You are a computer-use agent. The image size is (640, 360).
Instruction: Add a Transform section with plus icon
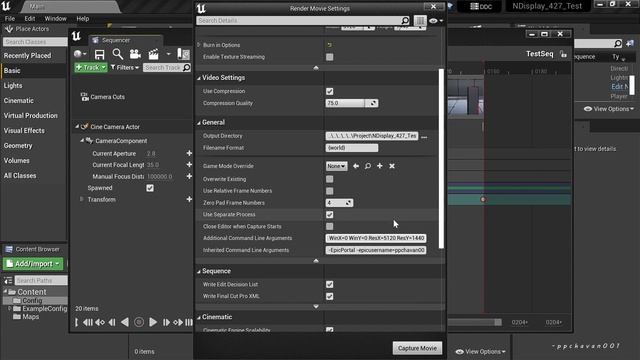tap(189, 199)
